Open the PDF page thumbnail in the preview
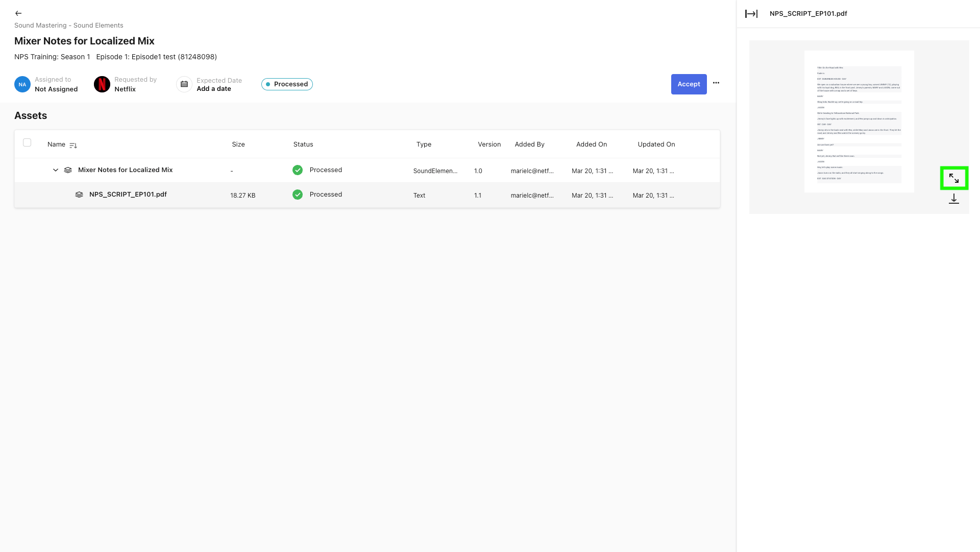The height and width of the screenshot is (552, 980). click(859, 121)
